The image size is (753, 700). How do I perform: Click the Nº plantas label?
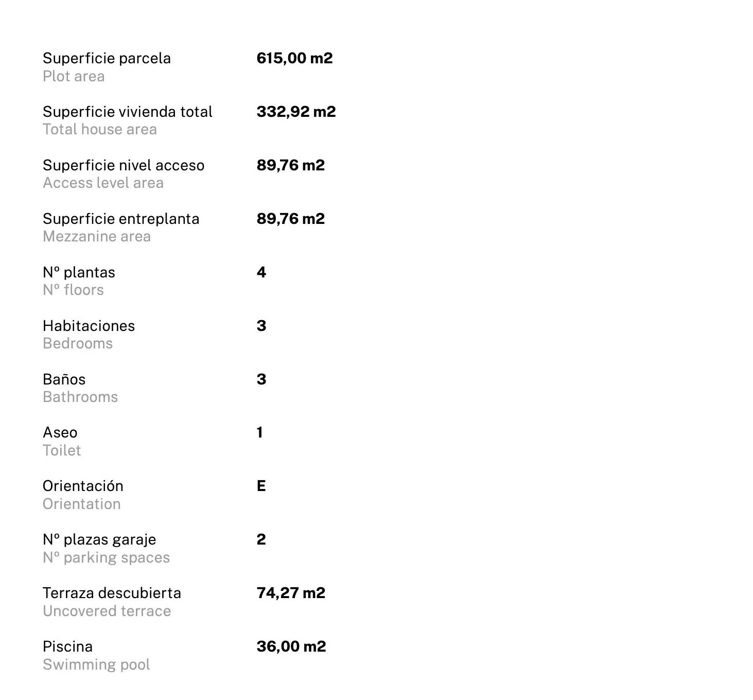click(x=79, y=272)
